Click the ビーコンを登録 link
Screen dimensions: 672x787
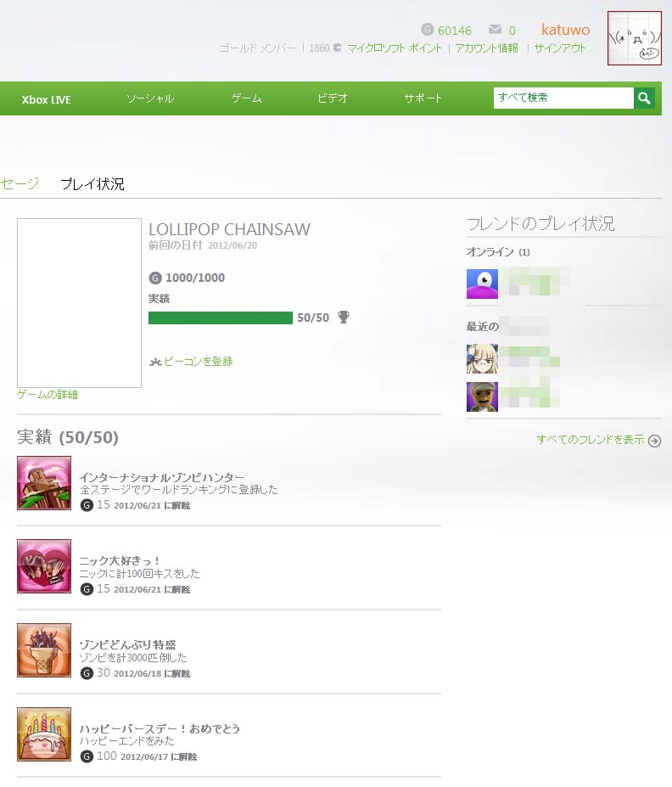point(199,362)
